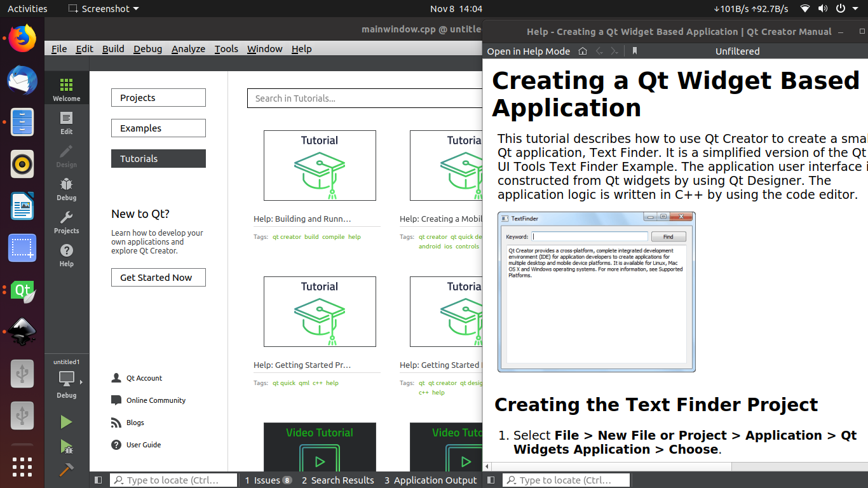Screen dimensions: 868x488
Task: Build the project using the hammer icon
Action: [x=66, y=470]
